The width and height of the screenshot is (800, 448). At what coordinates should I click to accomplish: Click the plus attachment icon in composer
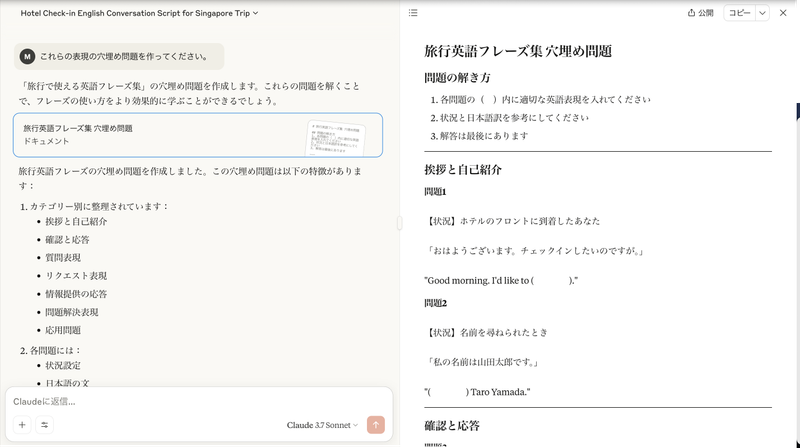(22, 425)
